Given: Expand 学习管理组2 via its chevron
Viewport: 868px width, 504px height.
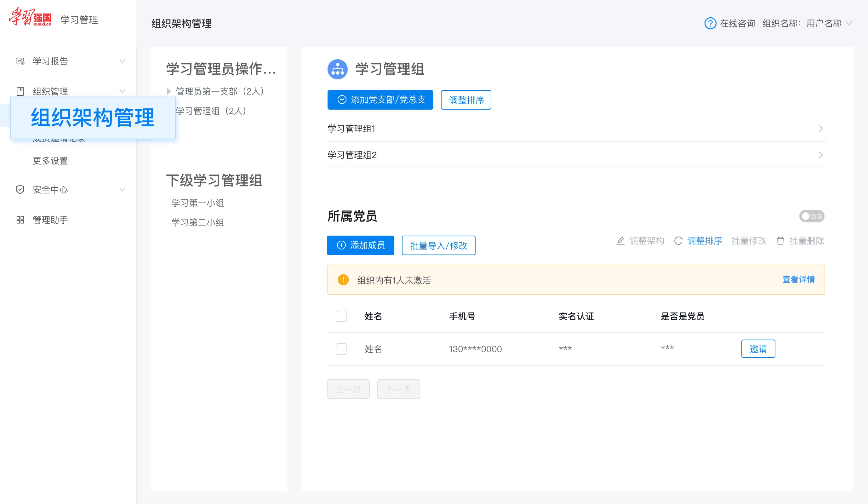Looking at the screenshot, I should click(x=820, y=155).
